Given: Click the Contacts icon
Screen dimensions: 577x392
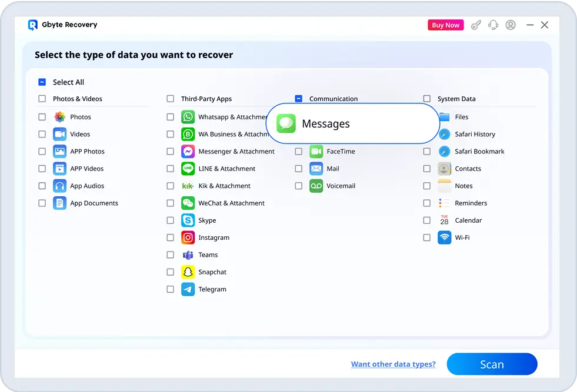Looking at the screenshot, I should pyautogui.click(x=445, y=169).
